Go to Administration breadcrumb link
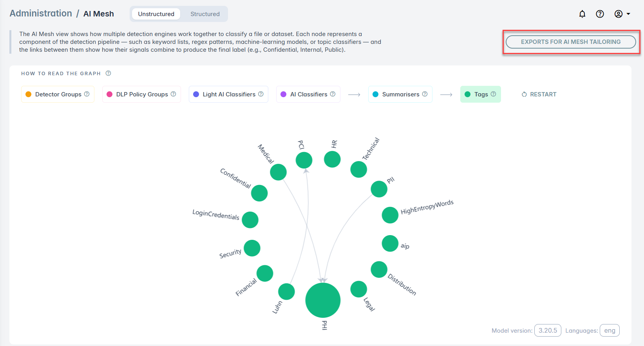 41,13
